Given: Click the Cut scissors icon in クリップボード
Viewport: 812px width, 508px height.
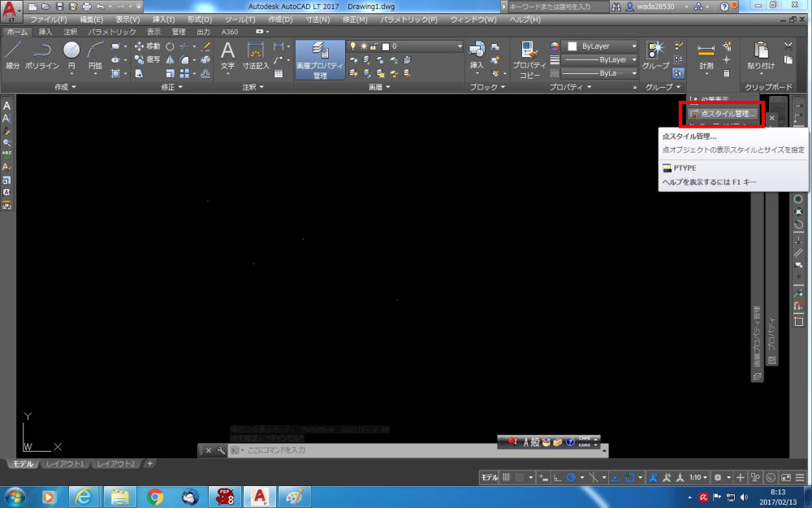Looking at the screenshot, I should tap(788, 46).
